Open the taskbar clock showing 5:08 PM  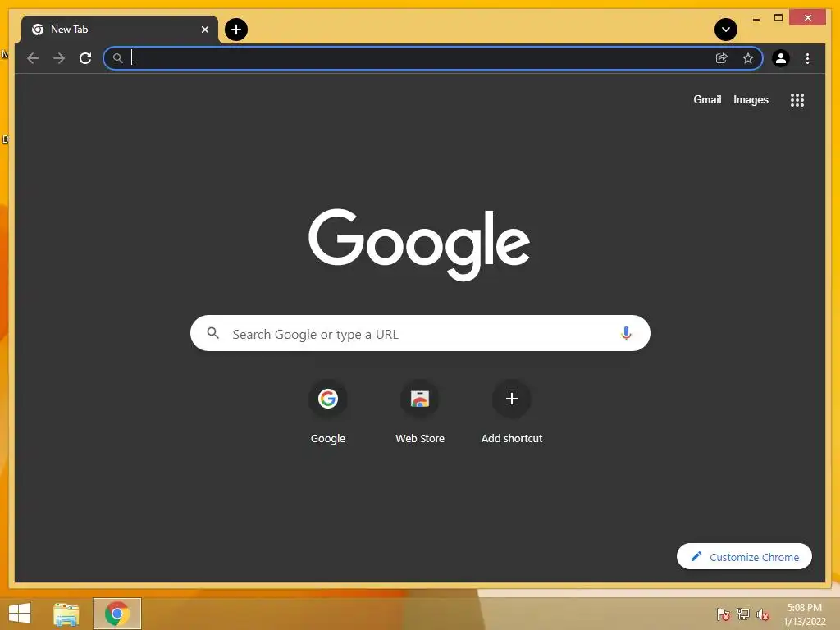tap(804, 614)
